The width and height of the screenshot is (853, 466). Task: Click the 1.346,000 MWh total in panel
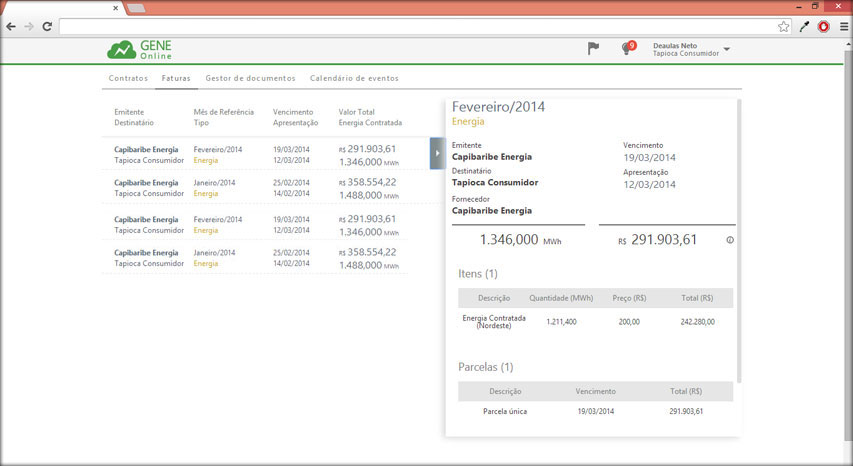tap(520, 240)
